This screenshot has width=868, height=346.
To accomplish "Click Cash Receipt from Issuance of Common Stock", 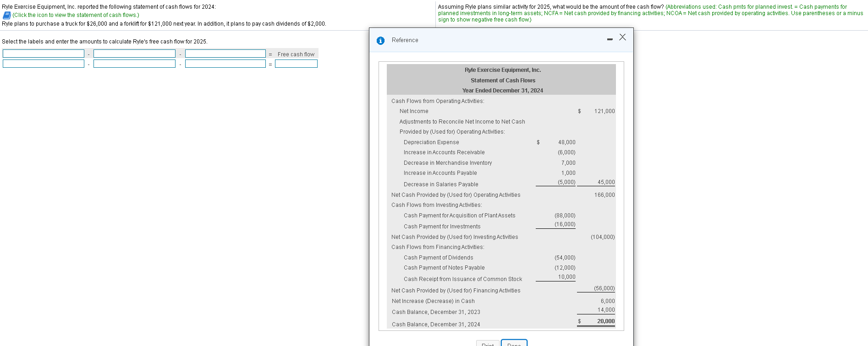I will tap(462, 279).
